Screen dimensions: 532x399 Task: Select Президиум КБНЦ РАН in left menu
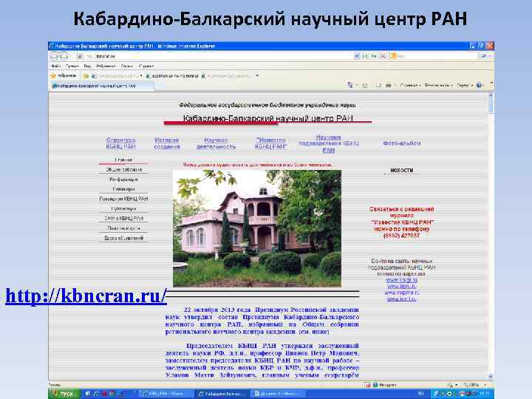123,199
